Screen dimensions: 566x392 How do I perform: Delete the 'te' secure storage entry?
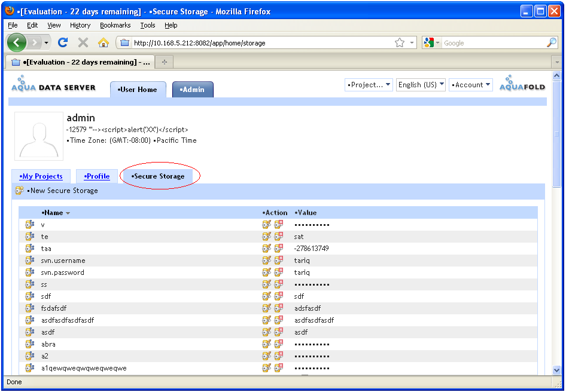(x=278, y=237)
